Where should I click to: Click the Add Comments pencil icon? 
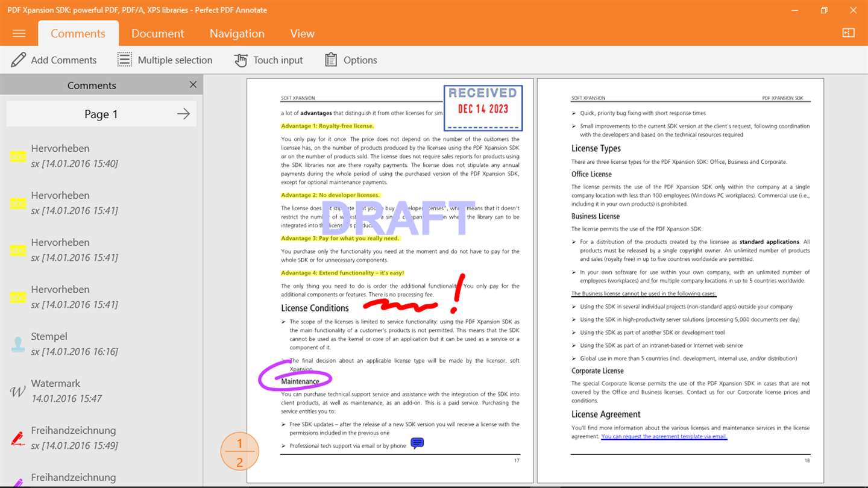point(19,60)
